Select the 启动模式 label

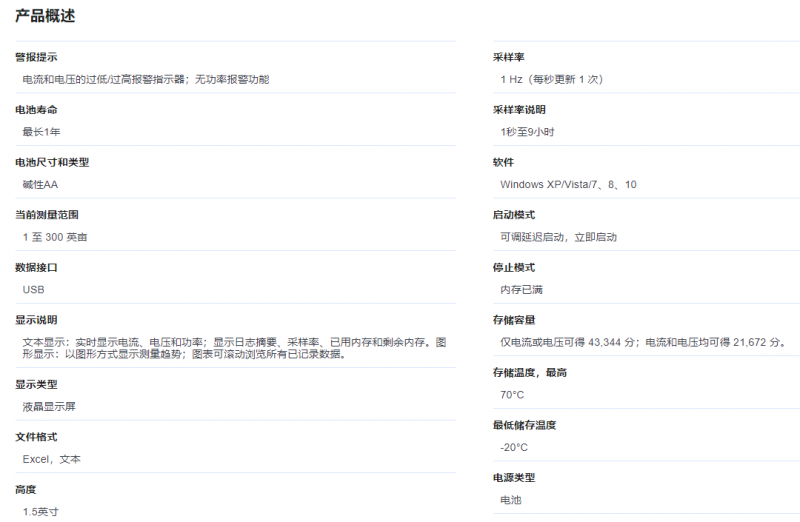click(514, 215)
